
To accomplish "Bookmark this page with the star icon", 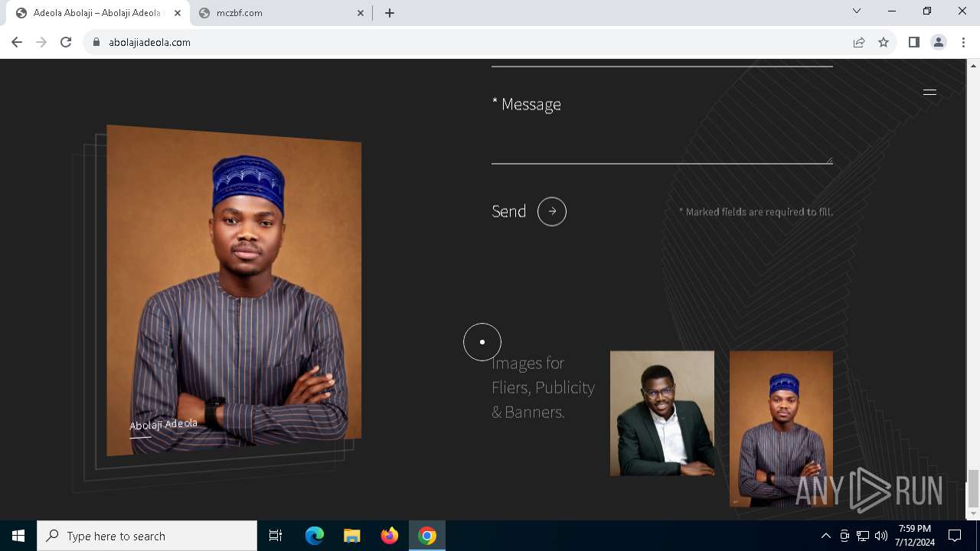I will point(884,42).
